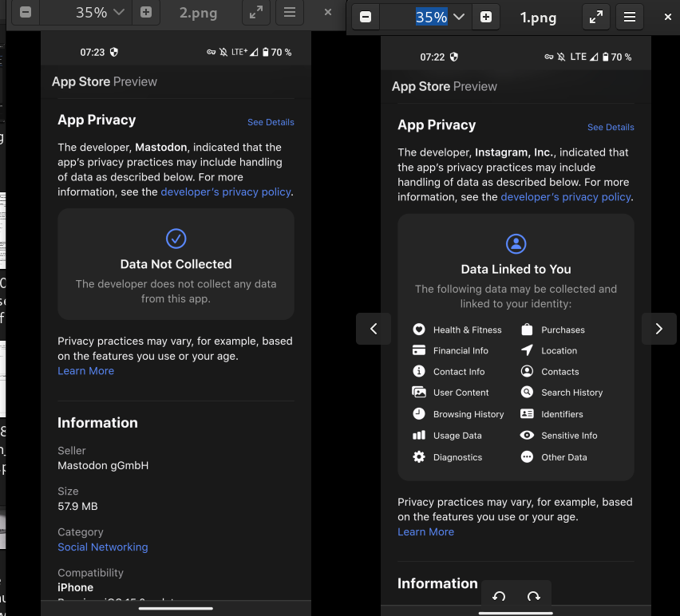Open developer's privacy policy in Mastodon screenshot

coord(226,192)
